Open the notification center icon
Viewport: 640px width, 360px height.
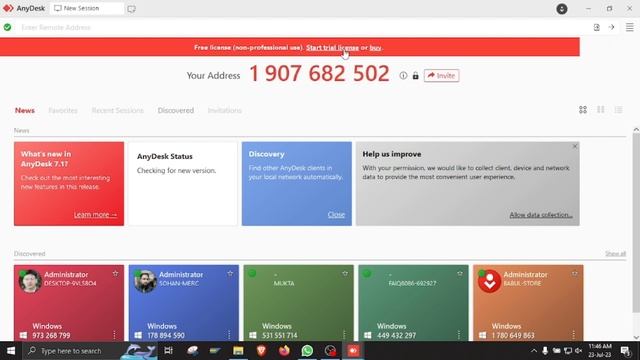coord(625,351)
